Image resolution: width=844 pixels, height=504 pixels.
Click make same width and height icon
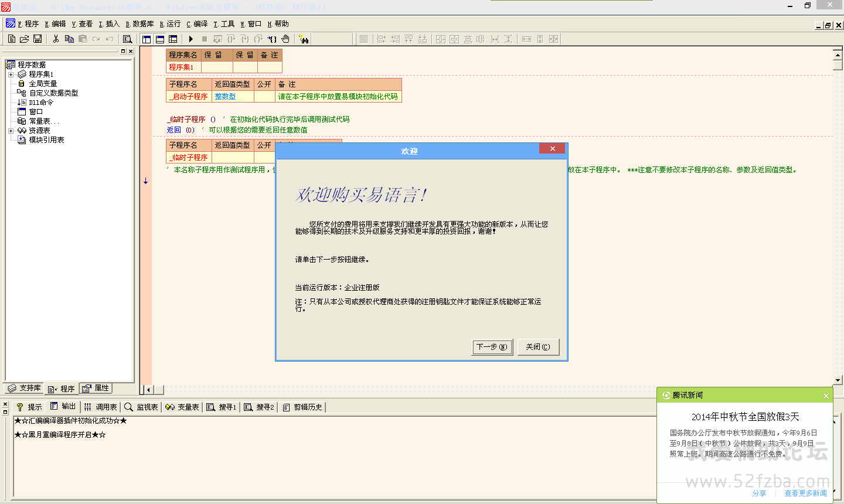coord(553,39)
